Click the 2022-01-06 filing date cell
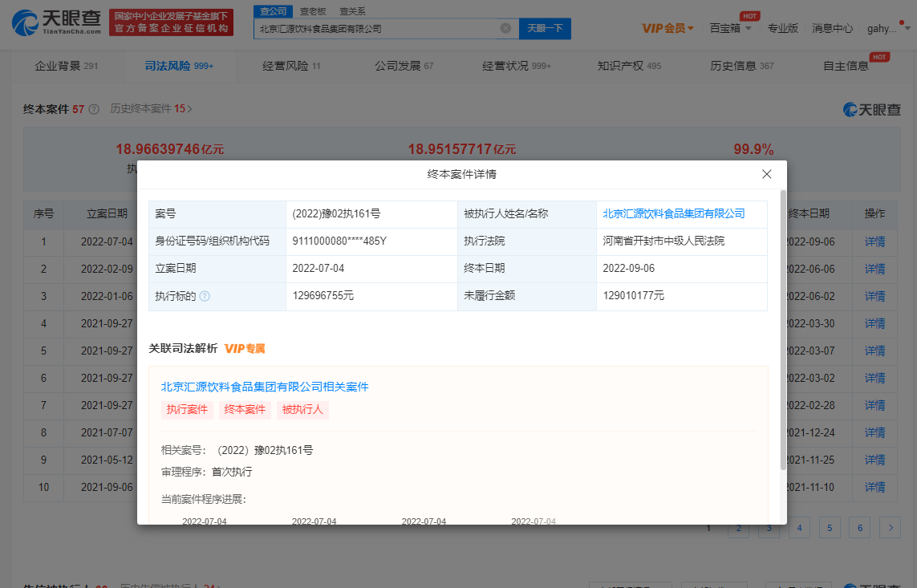 point(107,296)
